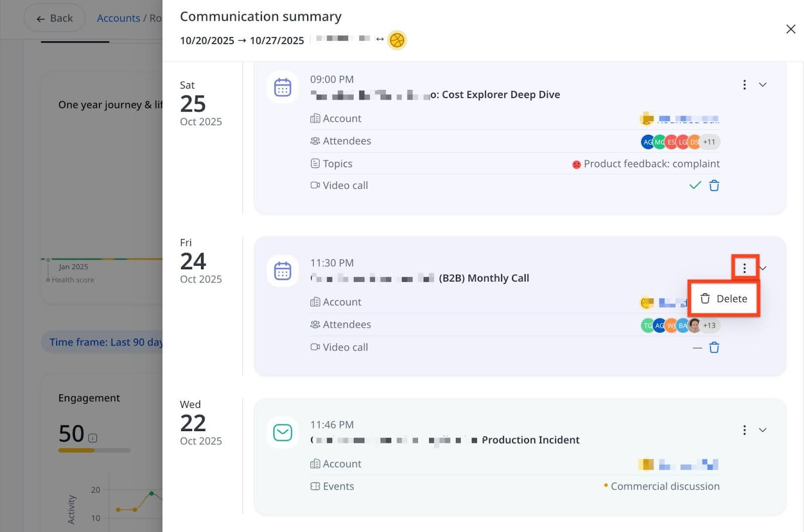Click the envelope icon on the Production Incident entry
Image resolution: width=804 pixels, height=532 pixels.
[x=282, y=433]
